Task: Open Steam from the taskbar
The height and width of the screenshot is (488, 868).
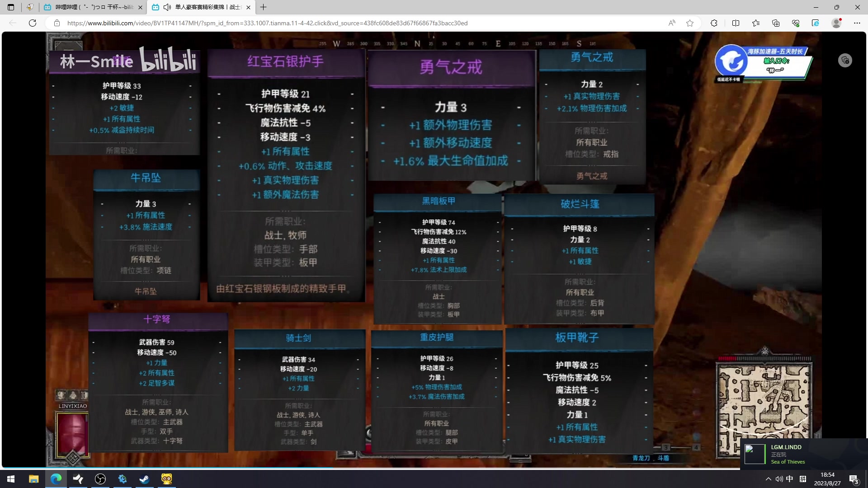Action: pyautogui.click(x=144, y=479)
